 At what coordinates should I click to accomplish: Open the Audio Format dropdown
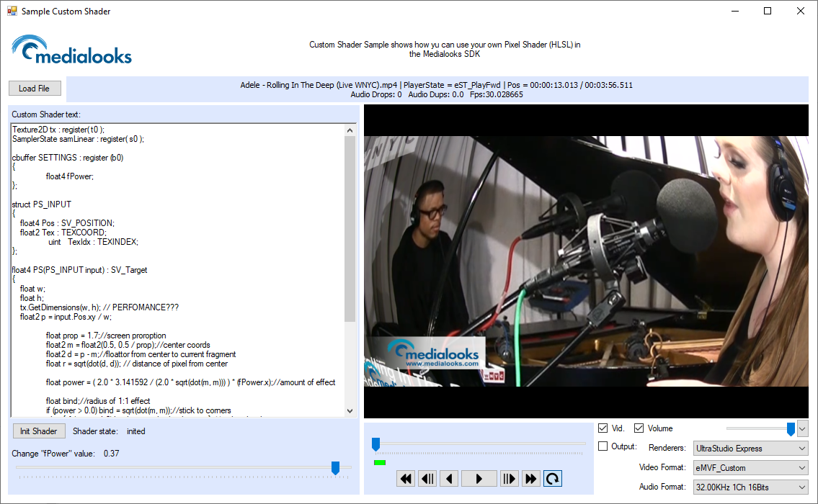(x=751, y=487)
